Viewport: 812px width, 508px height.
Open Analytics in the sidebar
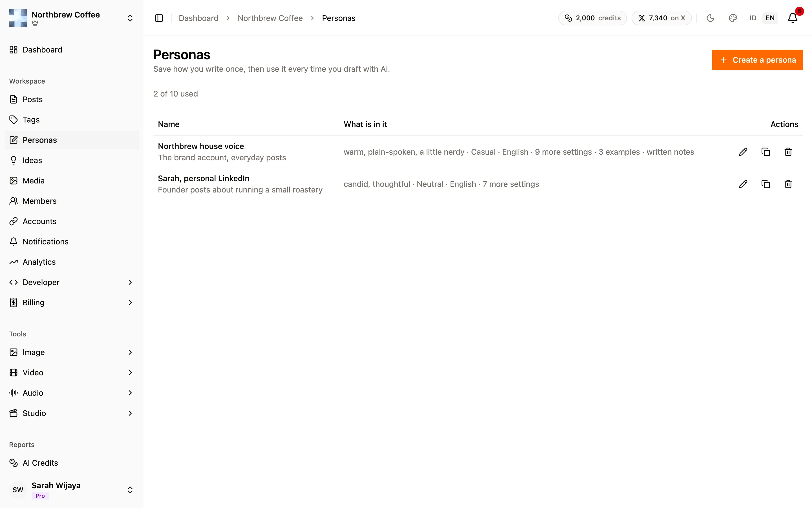pos(72,262)
